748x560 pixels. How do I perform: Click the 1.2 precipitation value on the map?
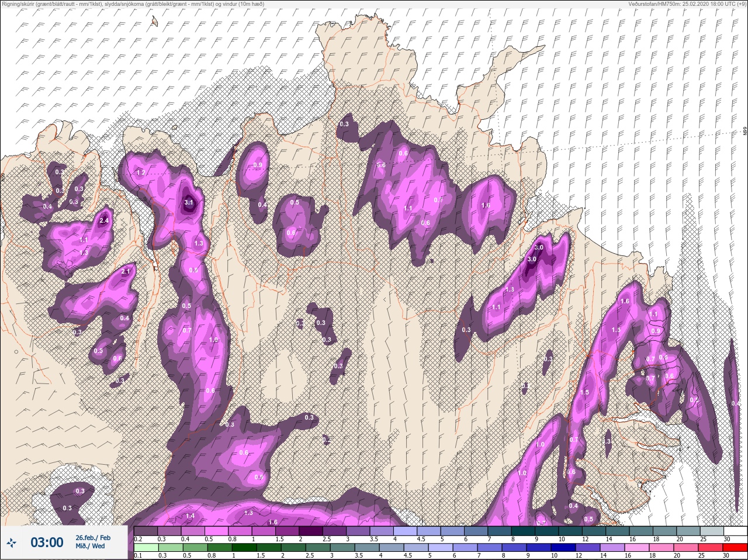[140, 173]
